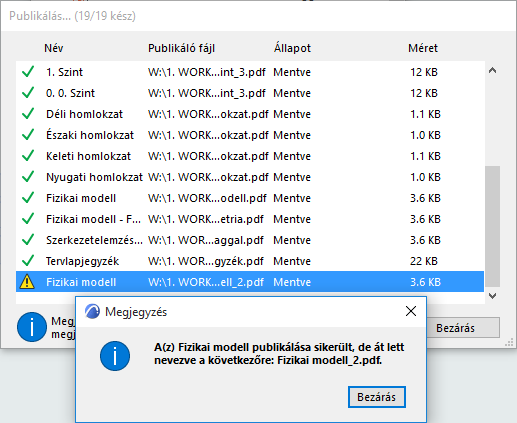Click the Méret column header

(423, 48)
